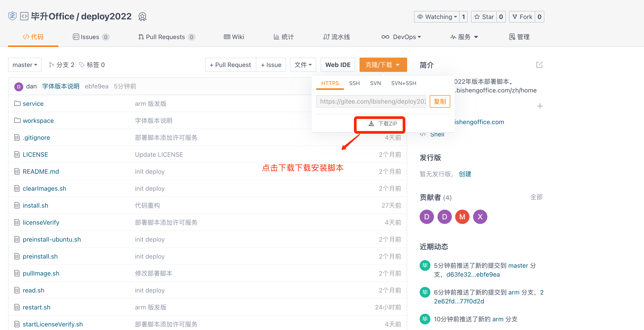This screenshot has width=644, height=330.
Task: Click the recommended badge icon after deploy2022
Action: pyautogui.click(x=142, y=17)
